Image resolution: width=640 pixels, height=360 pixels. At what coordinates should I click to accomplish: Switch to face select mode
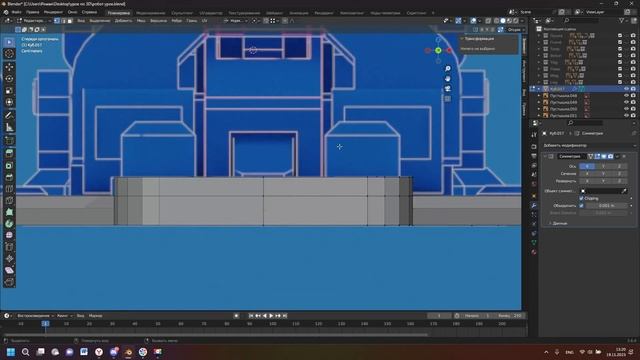coord(70,20)
